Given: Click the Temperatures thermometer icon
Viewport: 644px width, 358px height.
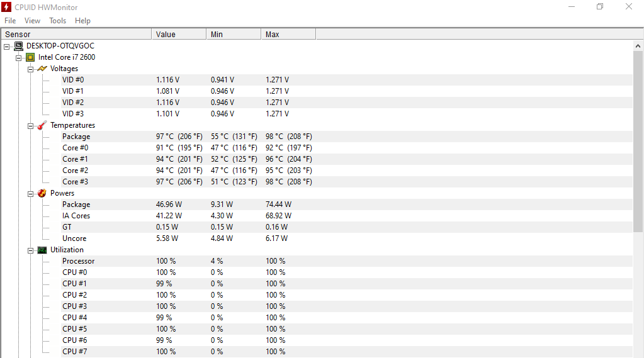Looking at the screenshot, I should click(x=42, y=125).
